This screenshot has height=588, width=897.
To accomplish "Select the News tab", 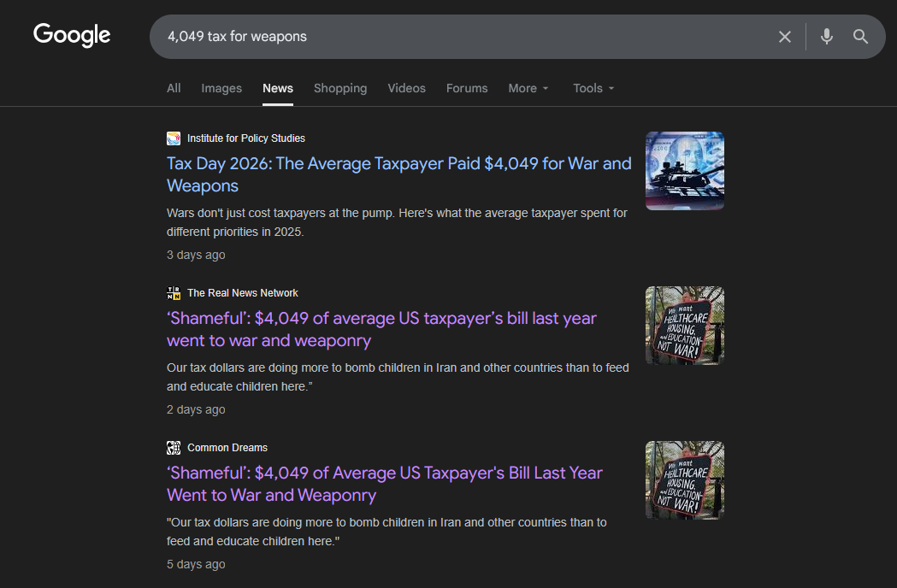I will (x=277, y=88).
